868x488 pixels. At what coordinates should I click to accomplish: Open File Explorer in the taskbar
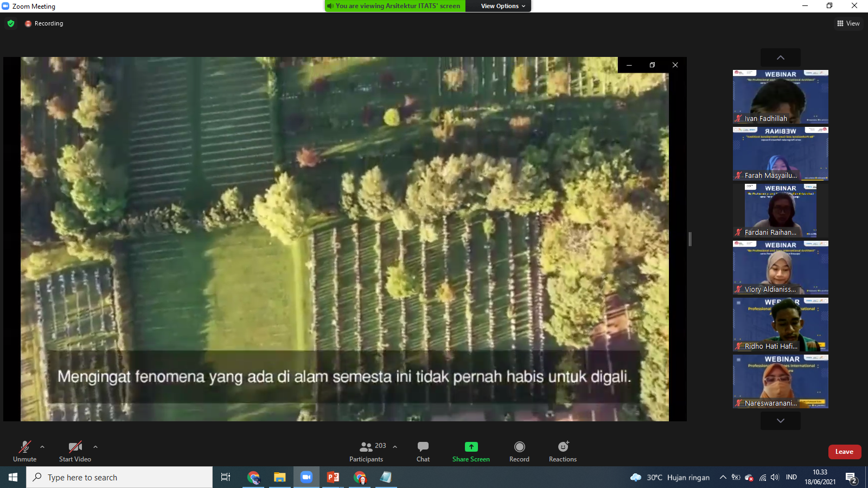tap(279, 477)
